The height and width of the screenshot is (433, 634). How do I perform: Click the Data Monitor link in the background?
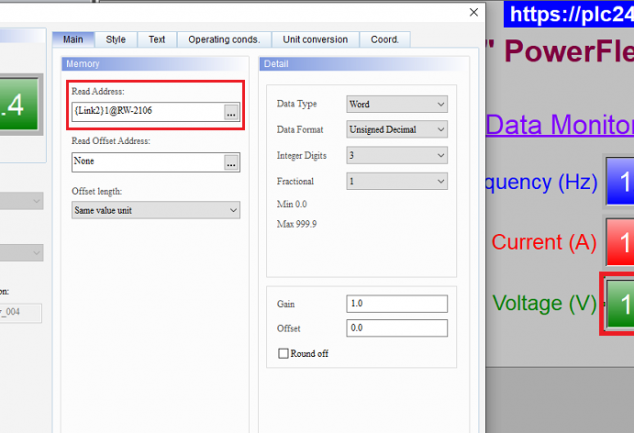[560, 125]
